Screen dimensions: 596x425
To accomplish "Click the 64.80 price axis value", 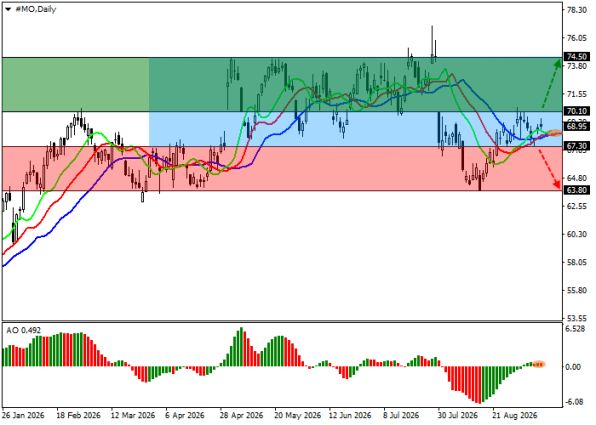I will click(577, 178).
